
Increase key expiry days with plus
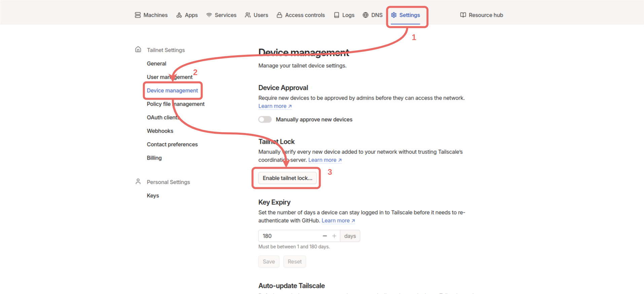tap(334, 236)
